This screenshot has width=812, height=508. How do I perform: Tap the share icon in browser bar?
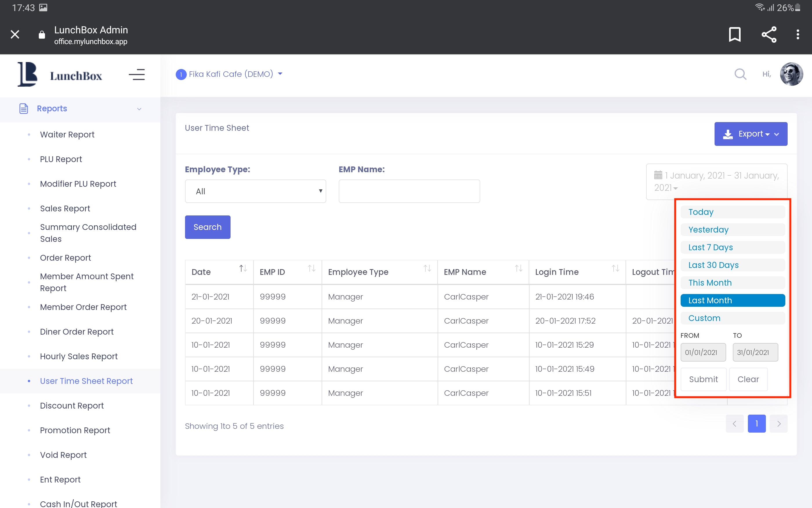pos(769,34)
